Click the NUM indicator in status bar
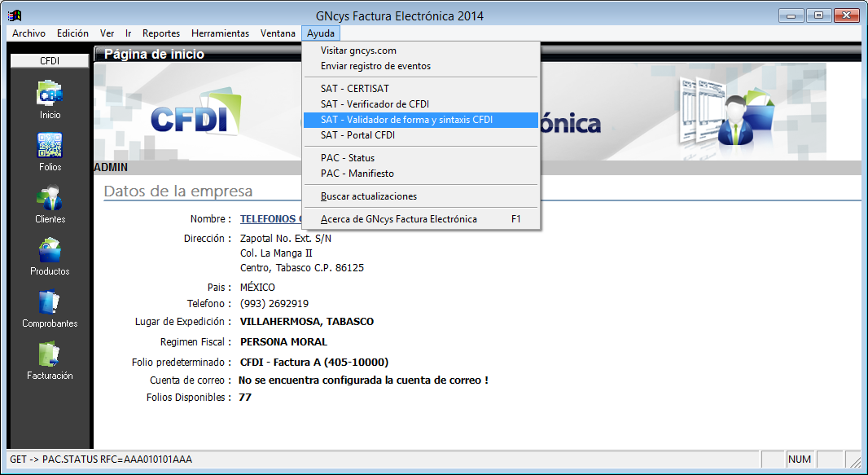Viewport: 868px width, 475px height. coord(800,460)
